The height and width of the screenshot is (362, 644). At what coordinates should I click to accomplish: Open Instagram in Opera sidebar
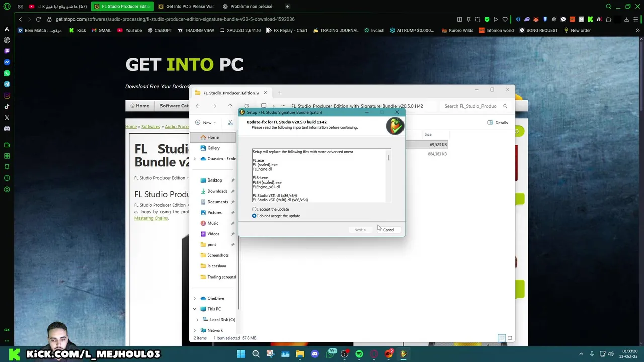point(7,96)
